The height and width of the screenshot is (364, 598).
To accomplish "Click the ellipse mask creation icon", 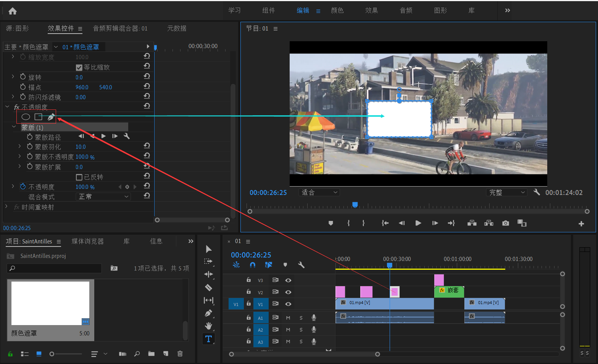I will (x=26, y=117).
